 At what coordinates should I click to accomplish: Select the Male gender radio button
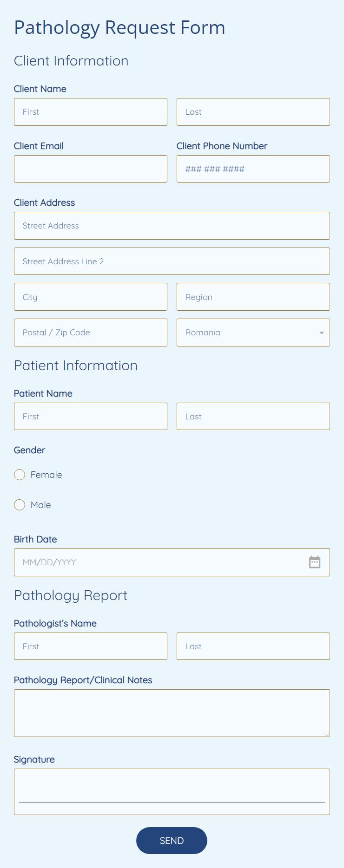tap(20, 505)
